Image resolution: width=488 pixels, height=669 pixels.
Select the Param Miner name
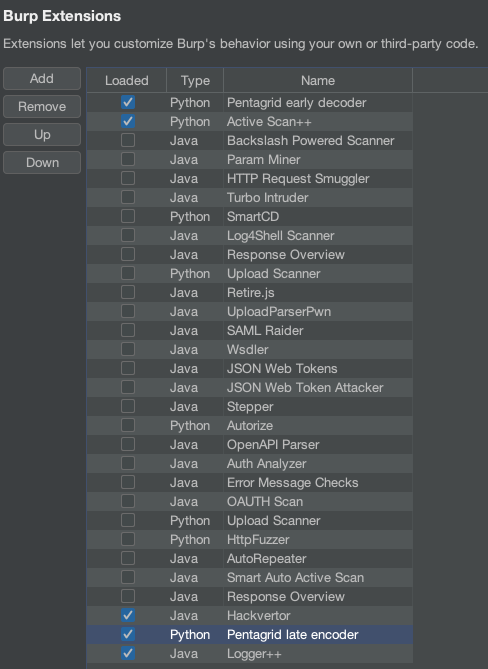point(264,160)
